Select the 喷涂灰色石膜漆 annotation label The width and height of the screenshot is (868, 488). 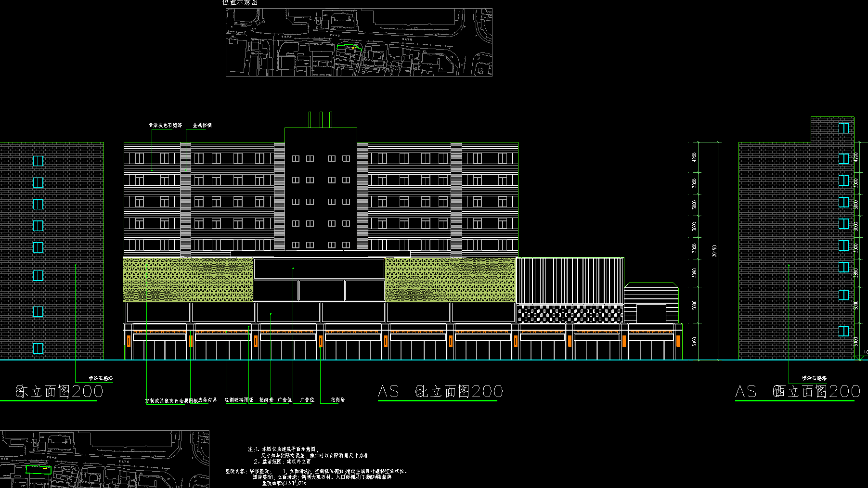tap(166, 125)
